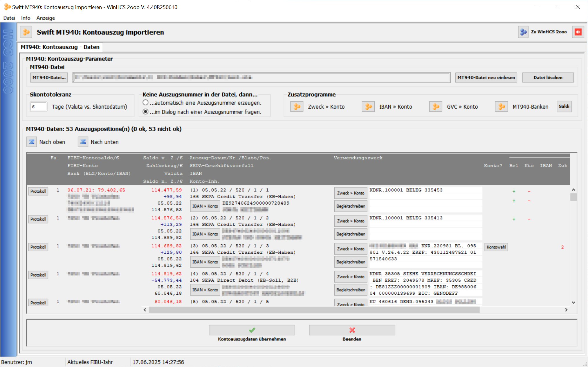Click the vertical scrollbar down arrow
Viewport: 588px width, 367px height.
pyautogui.click(x=573, y=302)
